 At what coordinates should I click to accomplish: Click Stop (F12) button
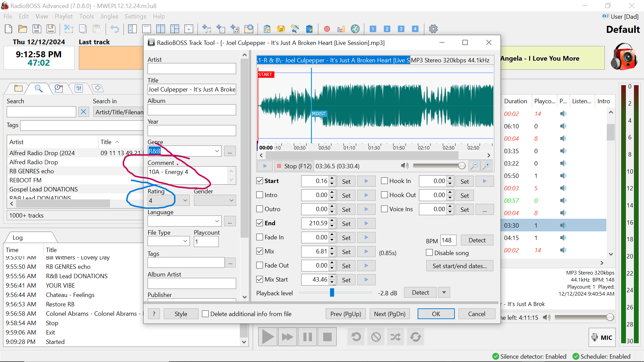(293, 166)
